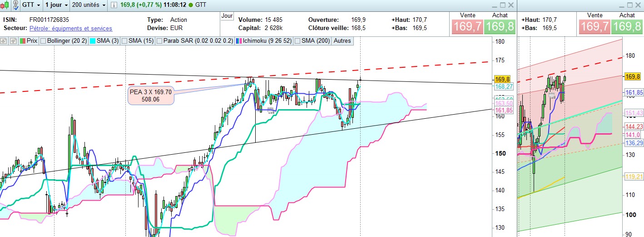Open 'Pétrole: équipments et services' sector link
The image size is (644, 237).
coord(71,28)
